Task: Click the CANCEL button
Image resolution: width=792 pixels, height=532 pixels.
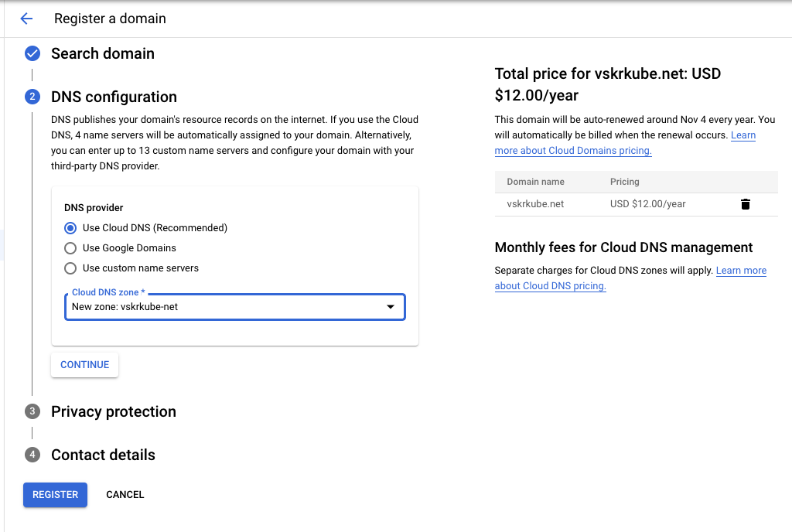Action: (125, 495)
